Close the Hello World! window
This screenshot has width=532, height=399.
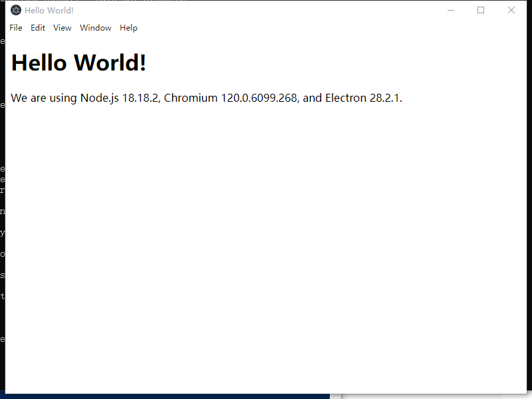click(511, 10)
